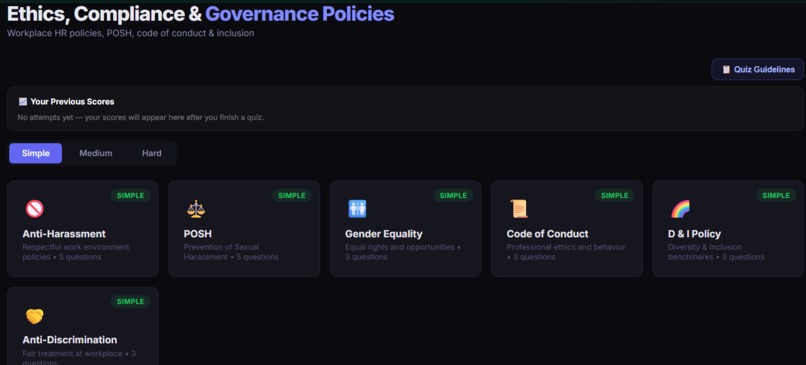The width and height of the screenshot is (806, 365).
Task: Click the Anti-Harassment prohibition sign icon
Action: click(34, 209)
